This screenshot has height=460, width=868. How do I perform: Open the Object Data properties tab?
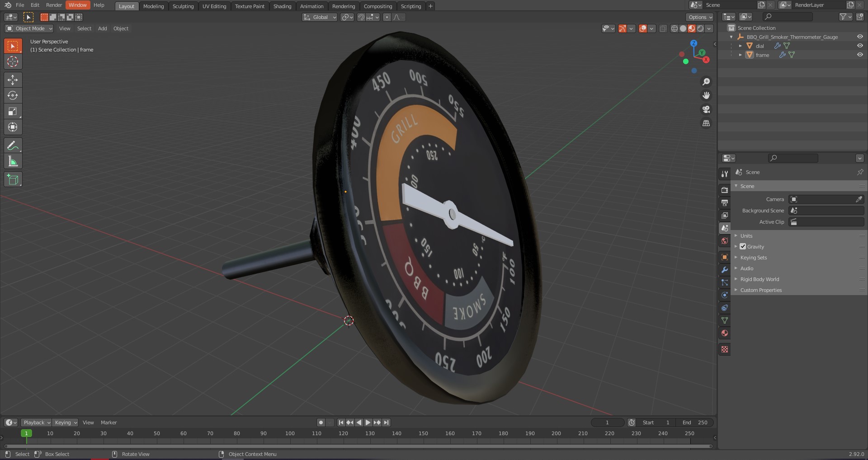[x=725, y=320]
